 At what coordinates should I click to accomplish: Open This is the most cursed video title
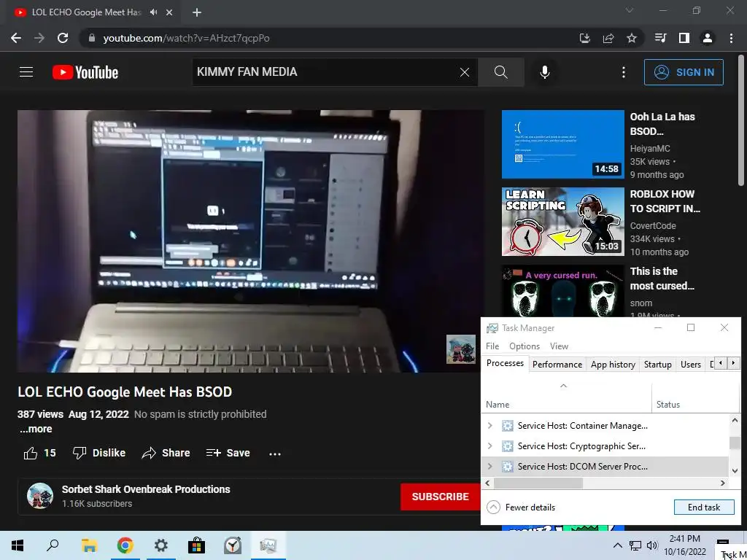662,279
